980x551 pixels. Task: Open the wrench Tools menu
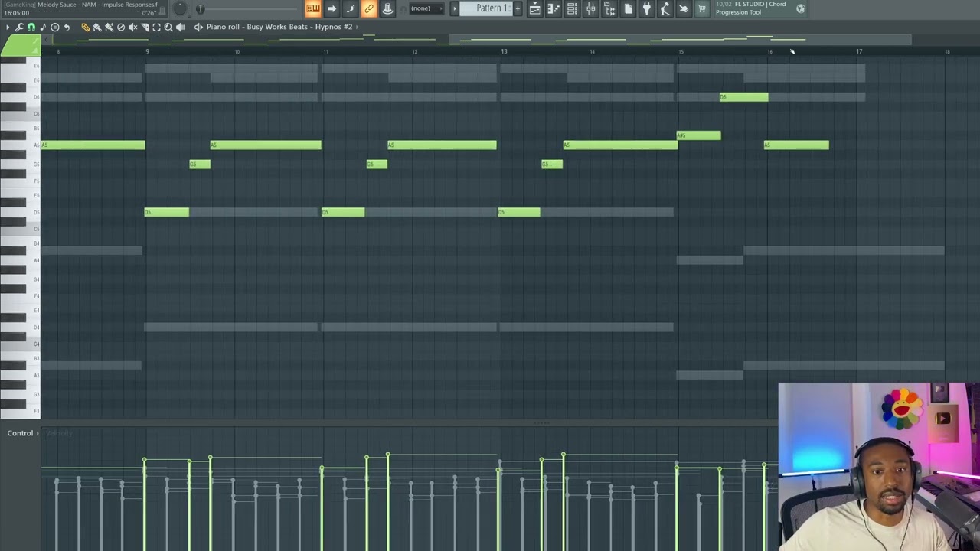(x=19, y=27)
